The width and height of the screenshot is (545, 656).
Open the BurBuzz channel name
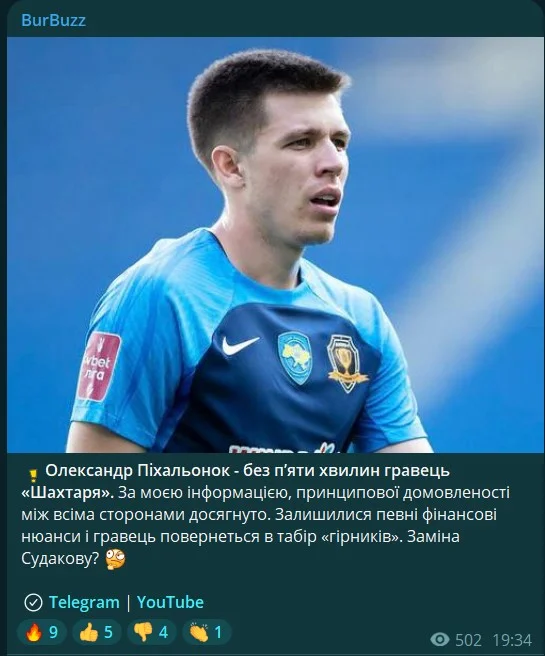pyautogui.click(x=53, y=20)
